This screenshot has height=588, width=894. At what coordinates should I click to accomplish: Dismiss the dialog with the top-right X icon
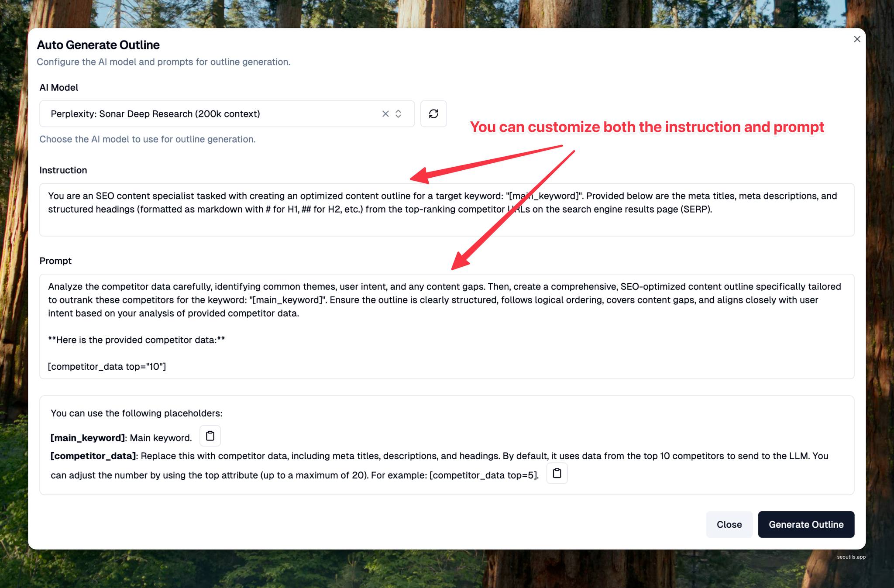pos(857,39)
